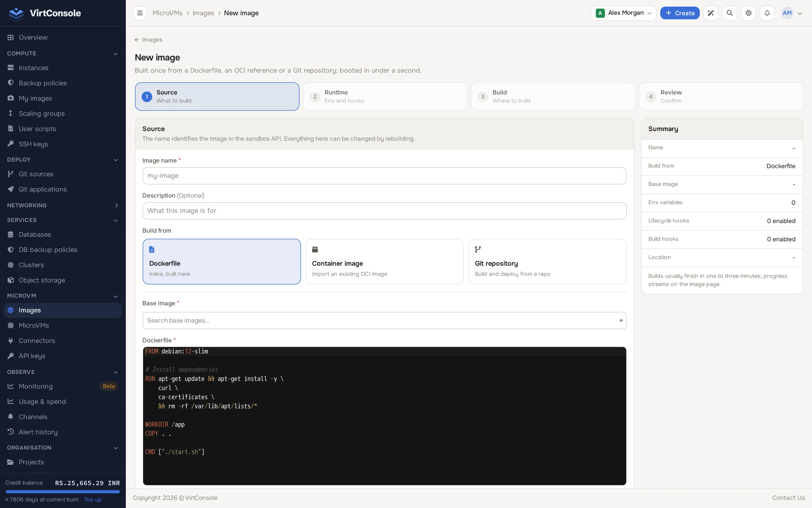Go to the Build step
812x508 pixels.
553,97
